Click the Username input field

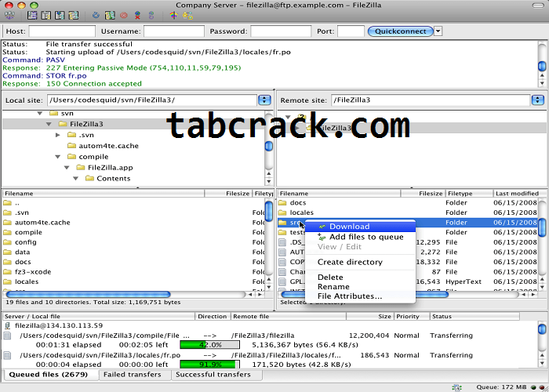(x=174, y=31)
